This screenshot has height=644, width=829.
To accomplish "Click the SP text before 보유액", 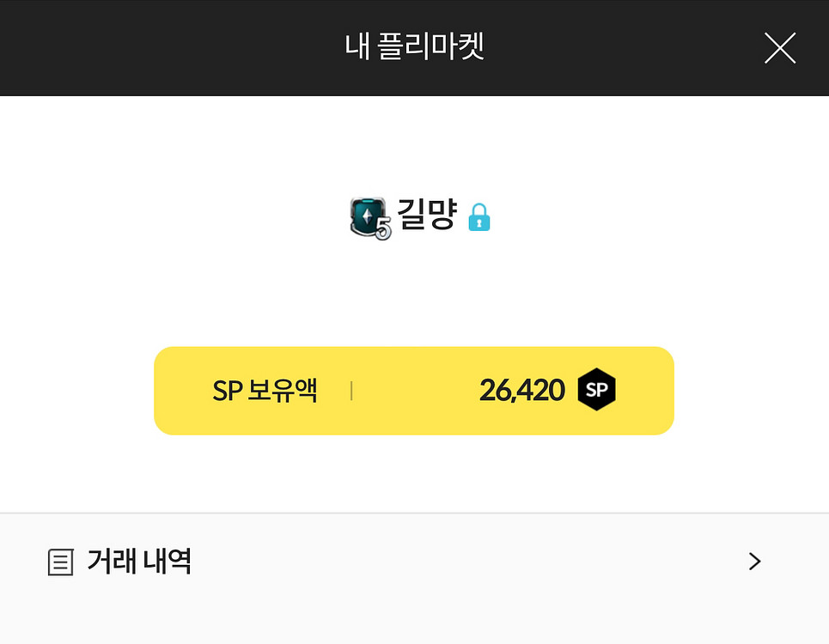I will pos(227,391).
